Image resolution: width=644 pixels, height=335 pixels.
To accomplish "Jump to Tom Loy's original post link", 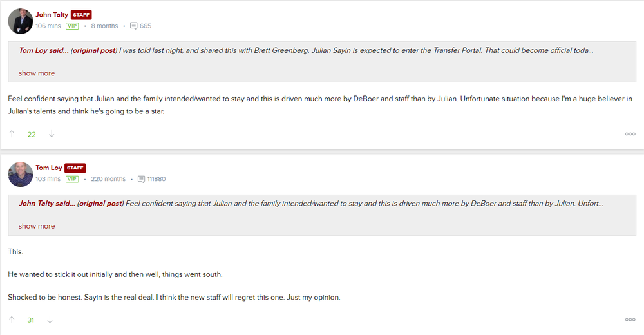I will (x=93, y=50).
